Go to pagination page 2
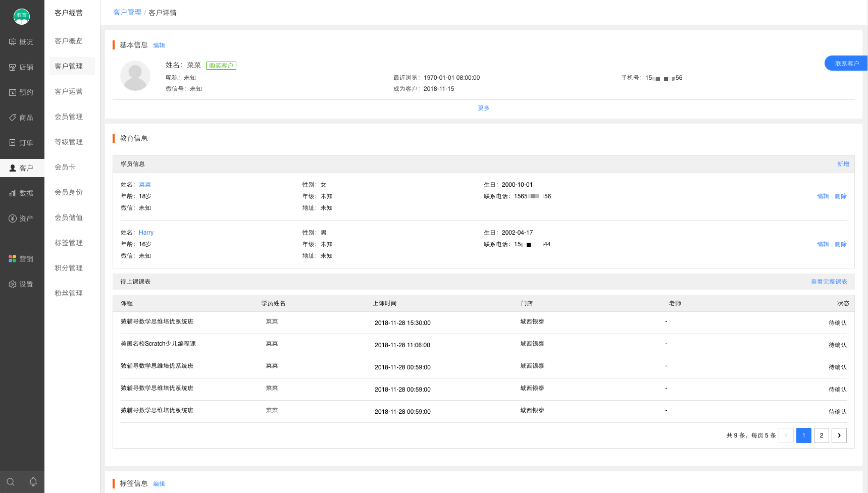Screen dimensions: 868x493 pyautogui.click(x=822, y=435)
